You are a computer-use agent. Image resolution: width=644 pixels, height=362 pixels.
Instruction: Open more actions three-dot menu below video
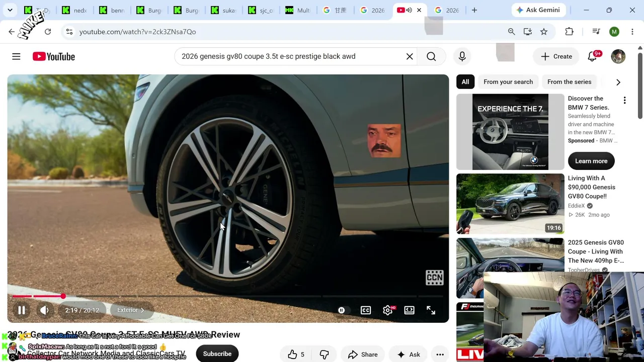(440, 354)
